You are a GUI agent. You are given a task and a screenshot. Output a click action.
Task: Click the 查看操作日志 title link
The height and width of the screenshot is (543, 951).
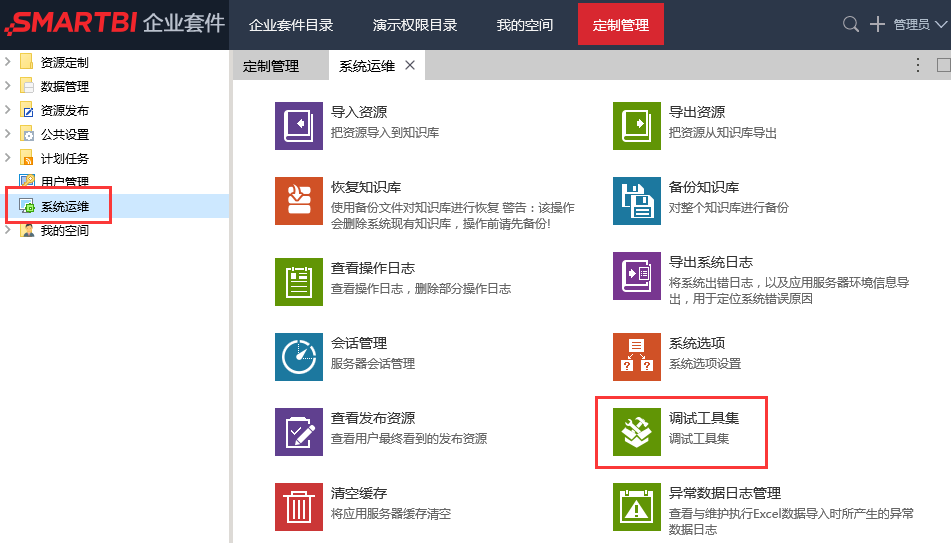click(x=373, y=268)
